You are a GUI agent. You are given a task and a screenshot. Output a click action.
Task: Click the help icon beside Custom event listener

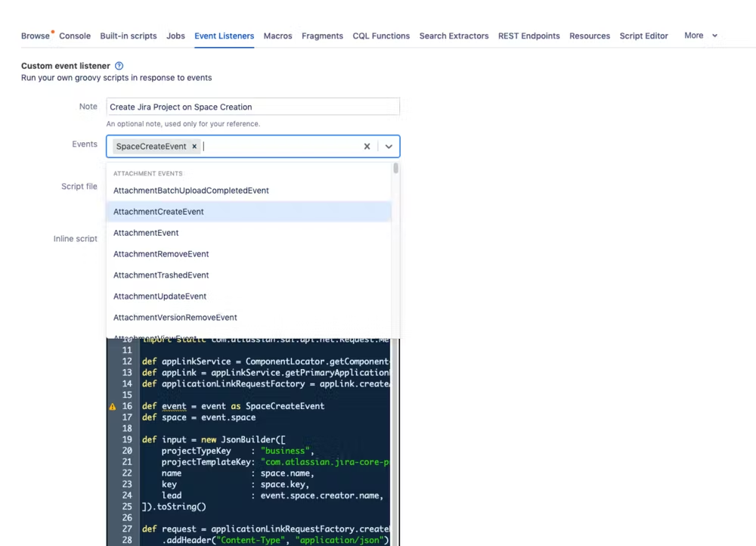pyautogui.click(x=119, y=67)
